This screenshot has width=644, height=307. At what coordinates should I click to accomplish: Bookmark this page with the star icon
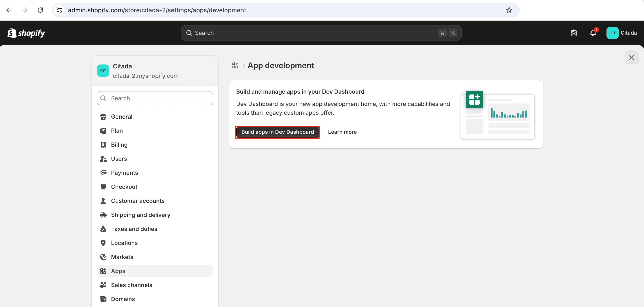point(509,10)
